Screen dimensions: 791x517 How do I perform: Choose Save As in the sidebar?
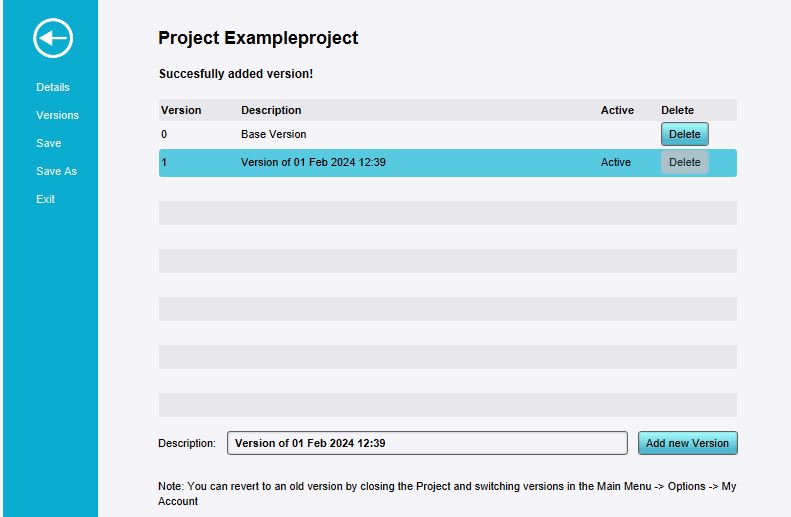(x=56, y=171)
